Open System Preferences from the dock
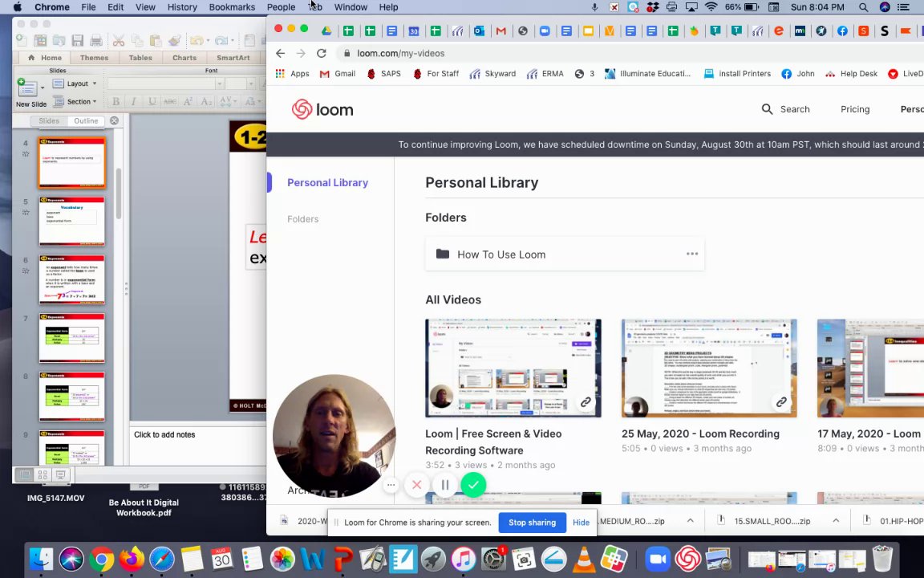Image resolution: width=924 pixels, height=578 pixels. pyautogui.click(x=493, y=559)
